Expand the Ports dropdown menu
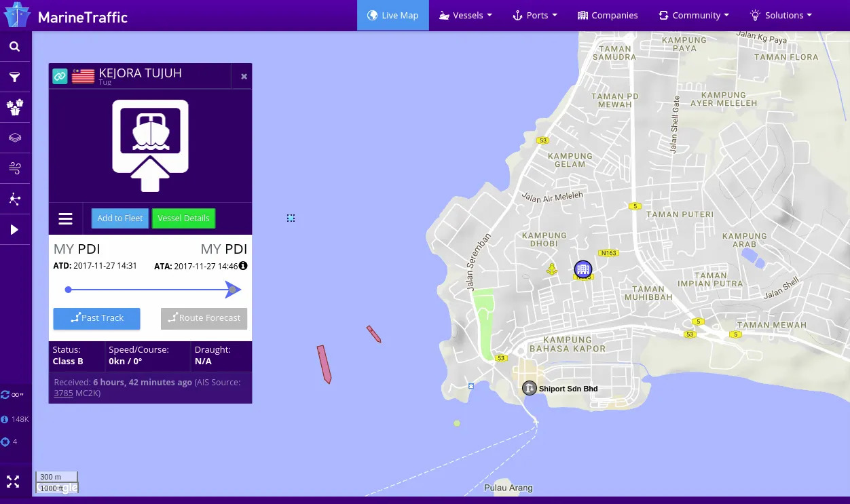 pos(535,15)
